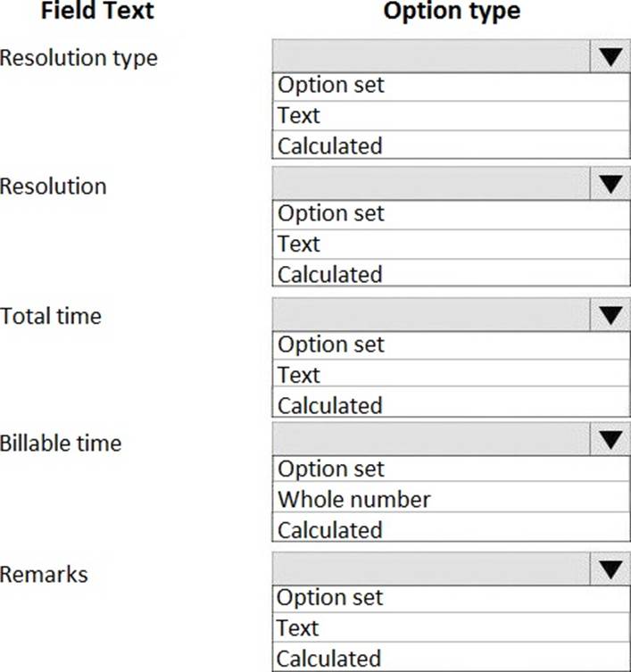Choose Text for Resolution type
The width and height of the screenshot is (631, 672).
(451, 115)
